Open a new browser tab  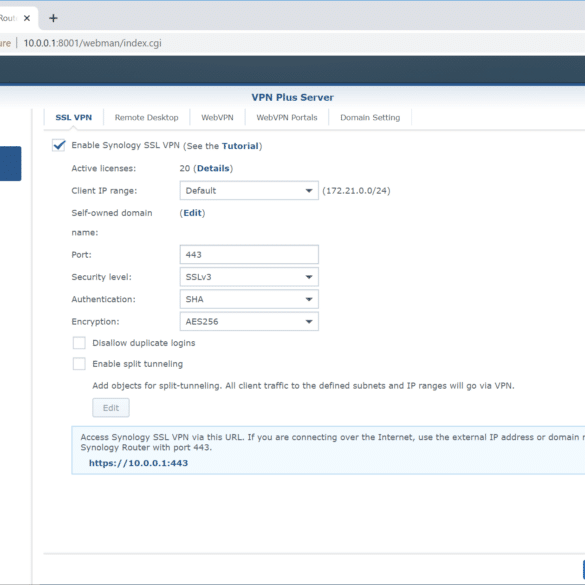[53, 18]
